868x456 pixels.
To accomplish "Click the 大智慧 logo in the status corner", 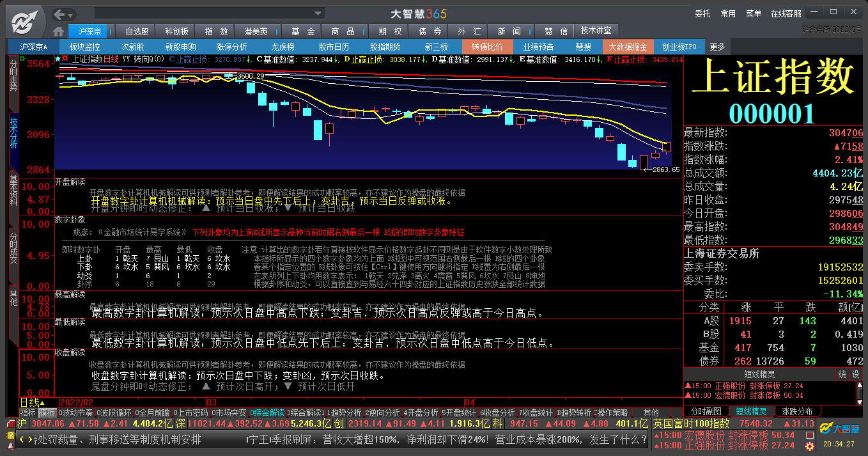I will (x=839, y=427).
